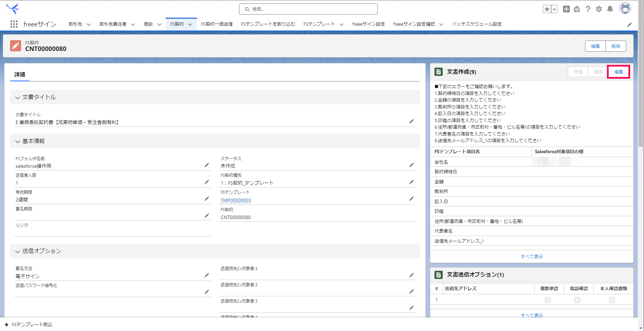Go to the FS契約一括送信 tab
The image size is (644, 331).
click(x=217, y=24)
